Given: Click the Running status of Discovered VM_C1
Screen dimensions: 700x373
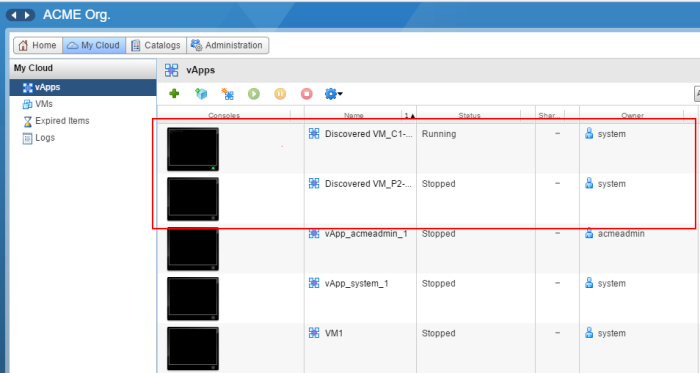Looking at the screenshot, I should coord(439,134).
